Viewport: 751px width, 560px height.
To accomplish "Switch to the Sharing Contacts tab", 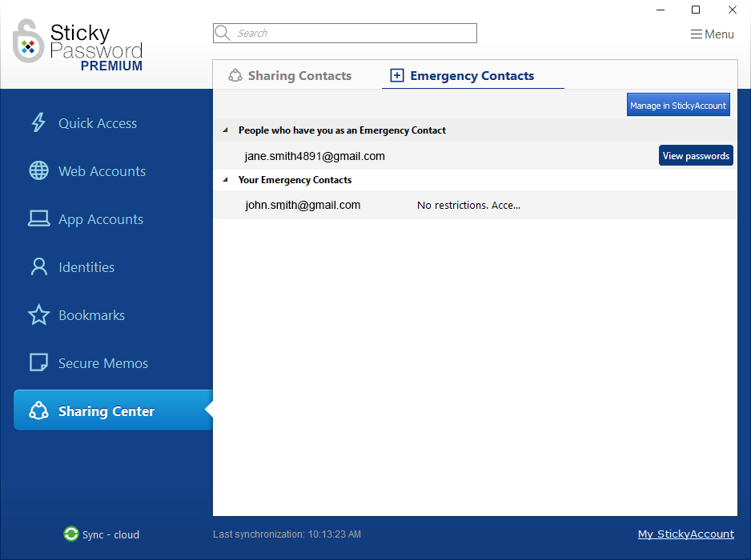I will click(290, 76).
